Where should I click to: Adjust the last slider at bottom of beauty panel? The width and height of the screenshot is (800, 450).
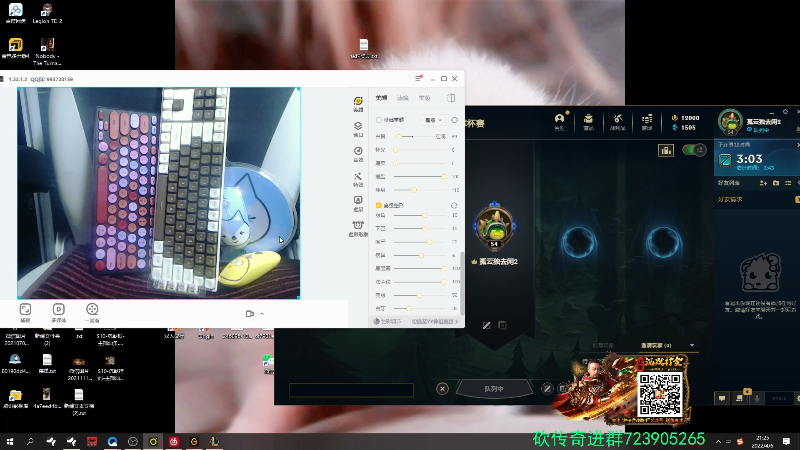pos(419,309)
